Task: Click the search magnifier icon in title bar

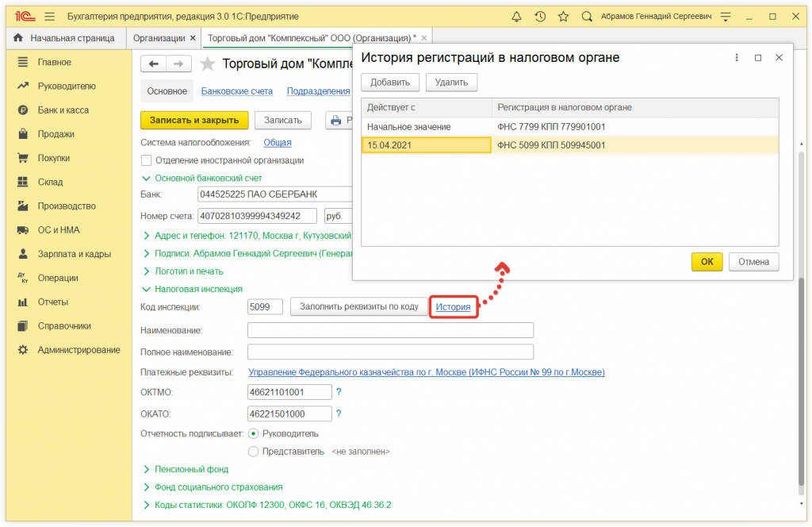Action: point(587,17)
